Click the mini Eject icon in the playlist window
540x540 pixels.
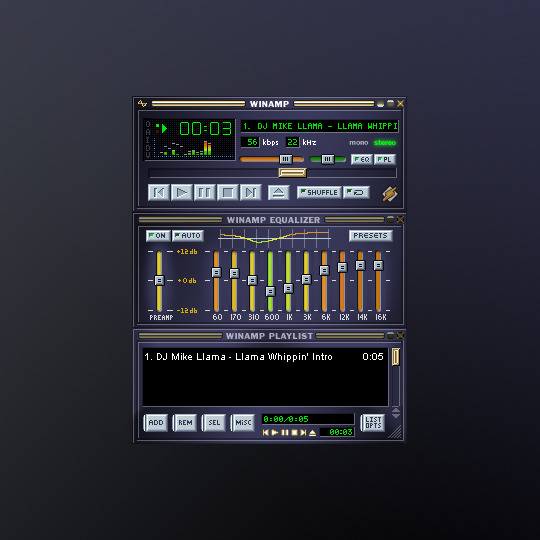coord(312,432)
